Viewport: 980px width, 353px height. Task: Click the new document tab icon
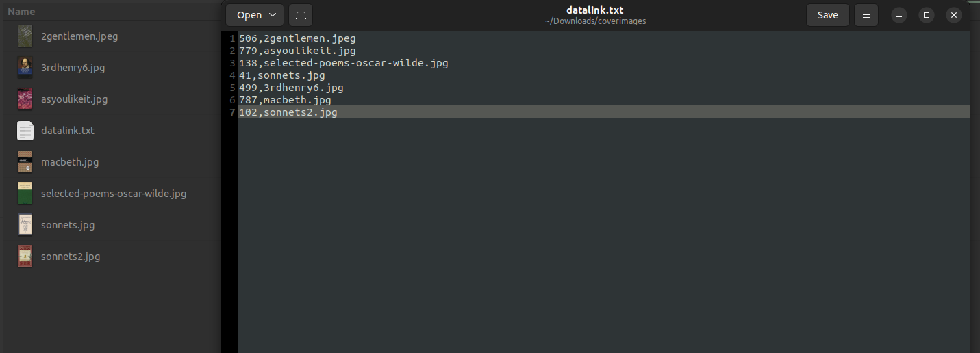301,15
